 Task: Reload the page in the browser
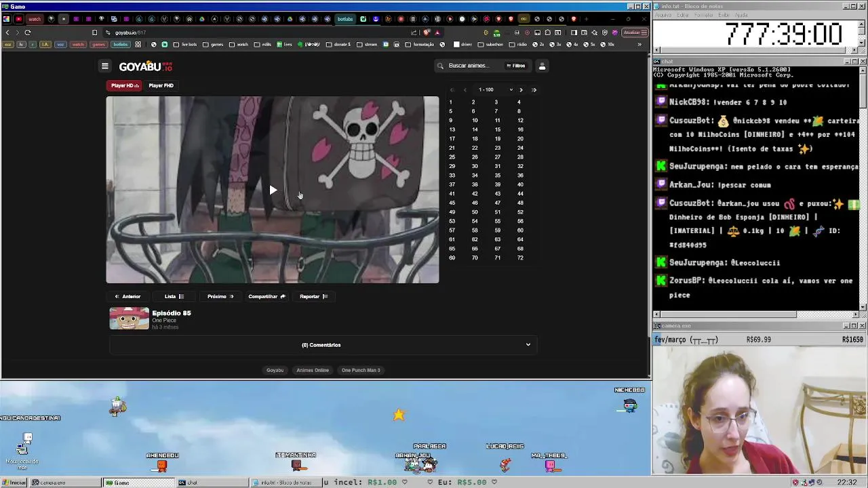click(28, 33)
